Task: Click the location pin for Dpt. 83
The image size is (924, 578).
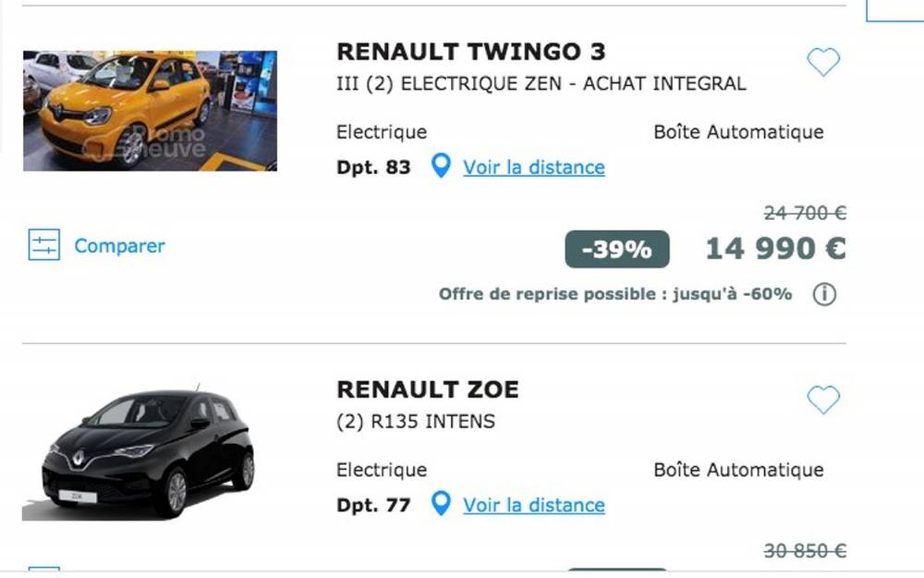Action: [x=441, y=166]
